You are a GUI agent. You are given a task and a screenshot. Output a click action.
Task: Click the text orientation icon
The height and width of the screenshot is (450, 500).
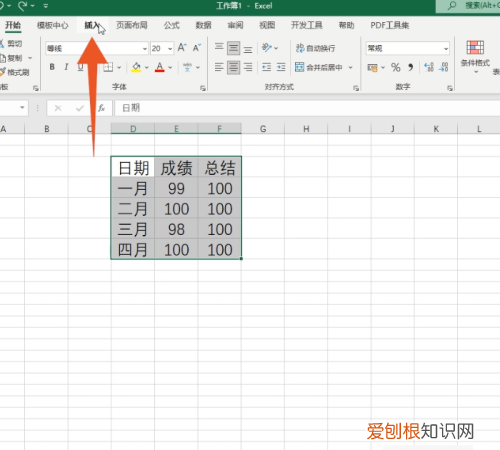click(267, 48)
